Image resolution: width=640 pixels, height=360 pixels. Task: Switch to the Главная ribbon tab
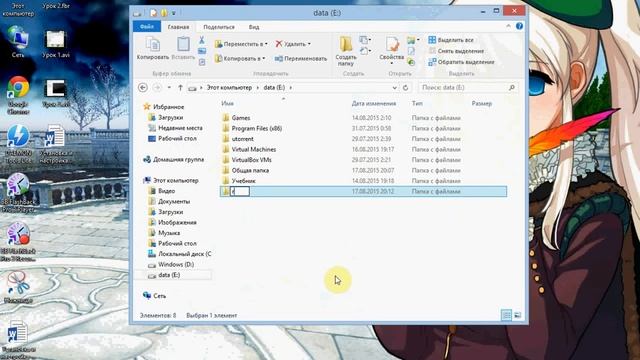[178, 27]
